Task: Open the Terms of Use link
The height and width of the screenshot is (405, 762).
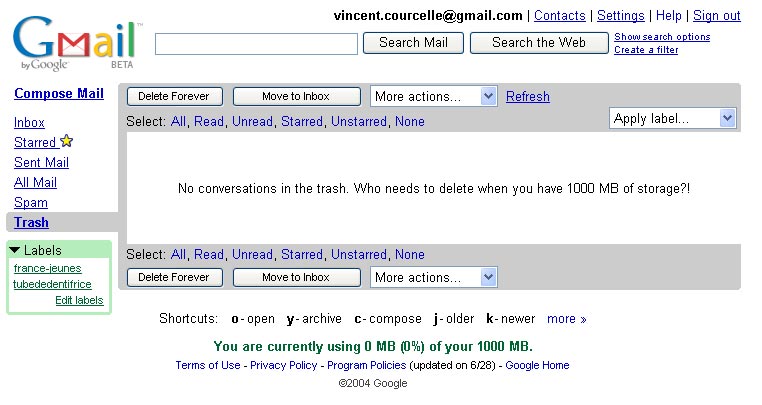Action: [x=208, y=365]
